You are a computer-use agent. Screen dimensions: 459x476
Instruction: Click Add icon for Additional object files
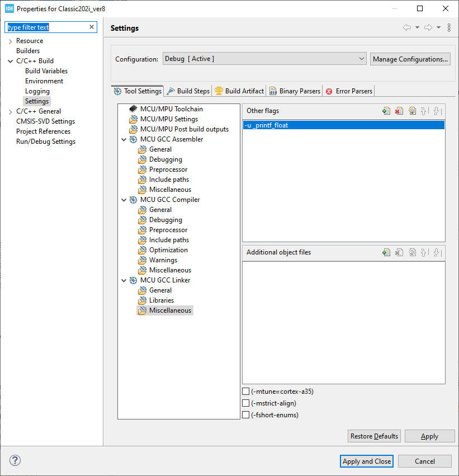386,252
